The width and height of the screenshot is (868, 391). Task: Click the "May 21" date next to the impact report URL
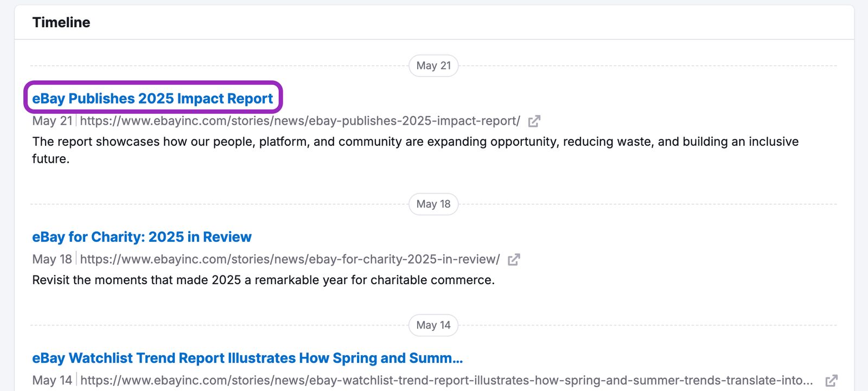click(x=52, y=121)
